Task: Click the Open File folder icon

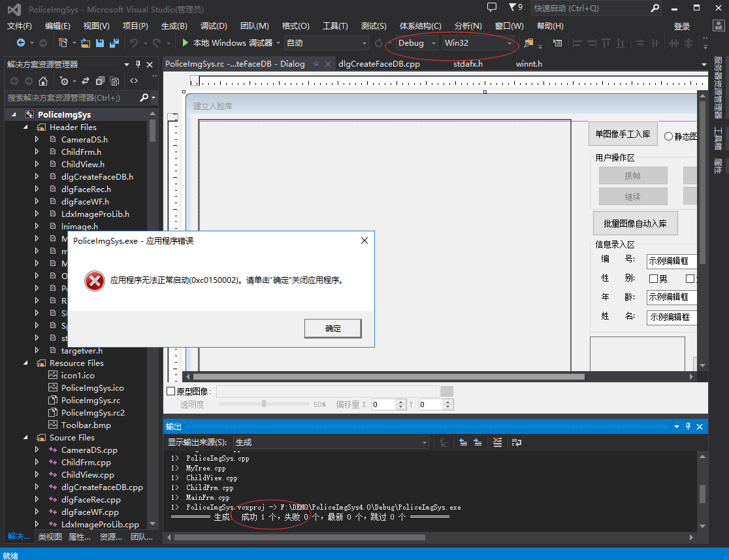Action: coord(85,42)
